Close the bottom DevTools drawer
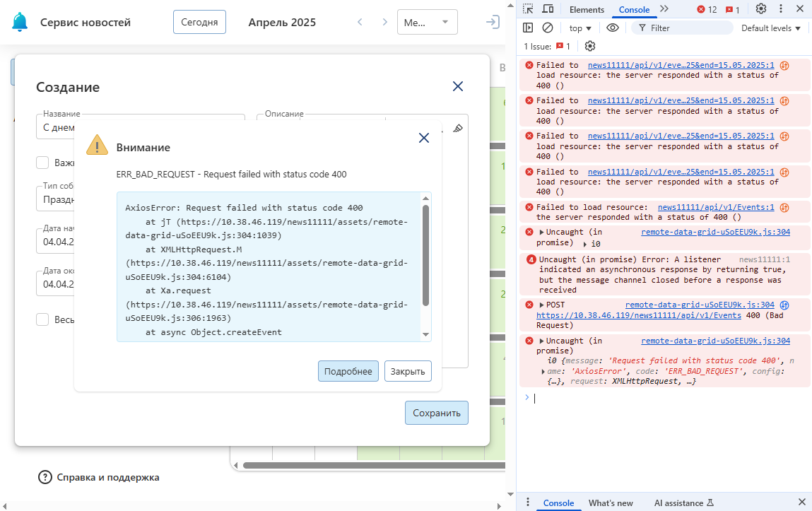This screenshot has width=812, height=511. (x=801, y=503)
